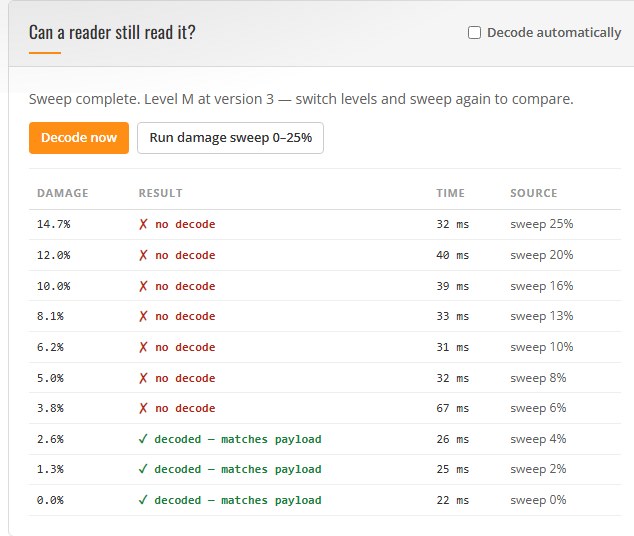Click the 'Can a reader still read it?' heading

[x=112, y=32]
